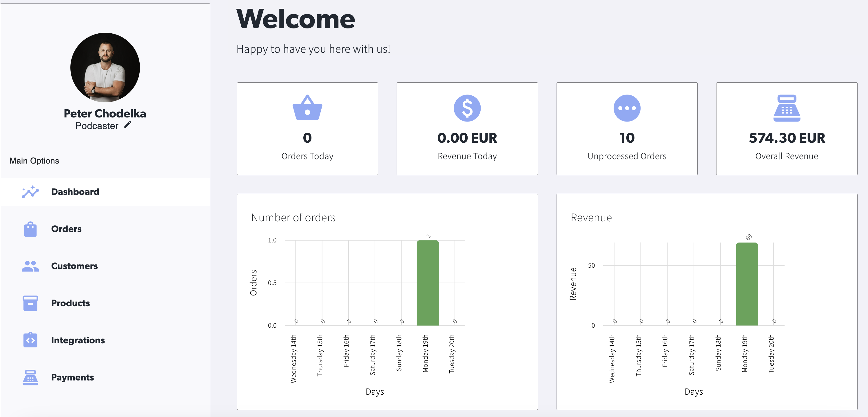Viewport: 868px width, 417px height.
Task: Click the Podcaster role label
Action: coord(97,126)
